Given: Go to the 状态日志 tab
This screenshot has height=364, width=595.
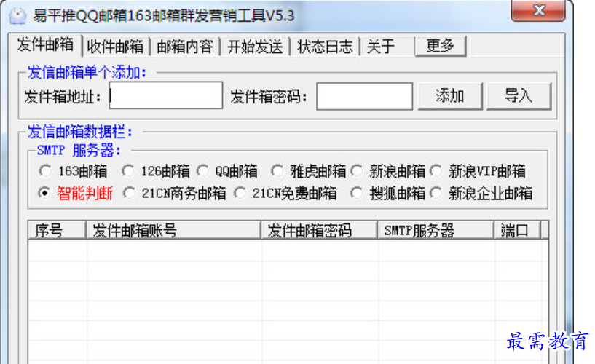Looking at the screenshot, I should coord(325,47).
